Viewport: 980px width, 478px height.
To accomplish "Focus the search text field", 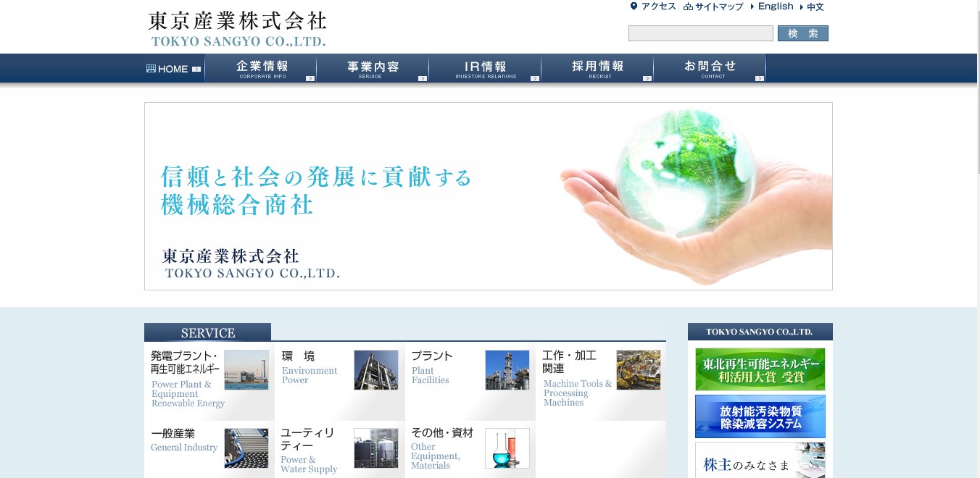I will click(701, 33).
